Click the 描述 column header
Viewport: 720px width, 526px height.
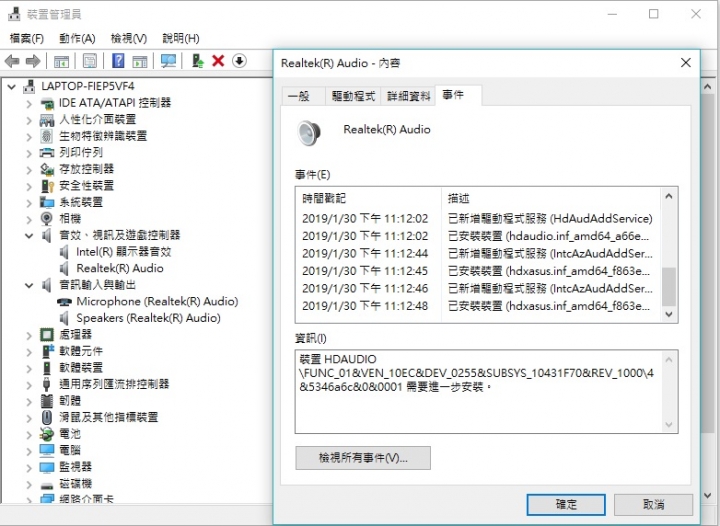click(x=551, y=198)
